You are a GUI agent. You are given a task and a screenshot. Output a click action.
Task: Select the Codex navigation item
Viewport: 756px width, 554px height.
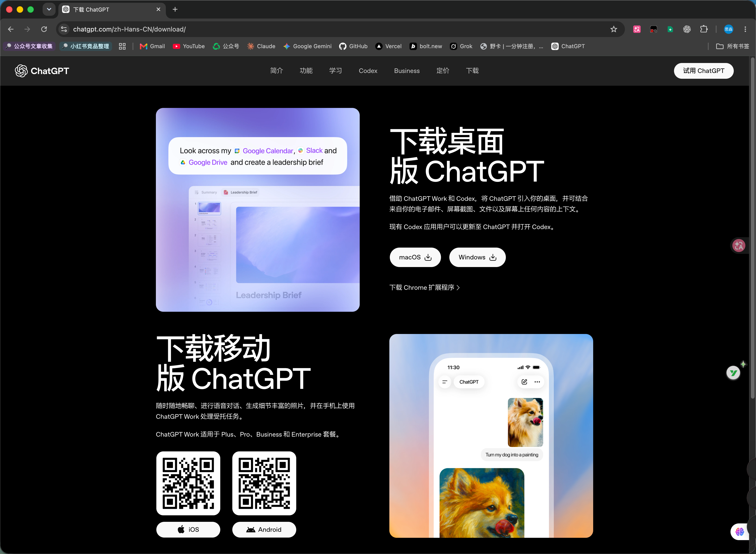368,71
